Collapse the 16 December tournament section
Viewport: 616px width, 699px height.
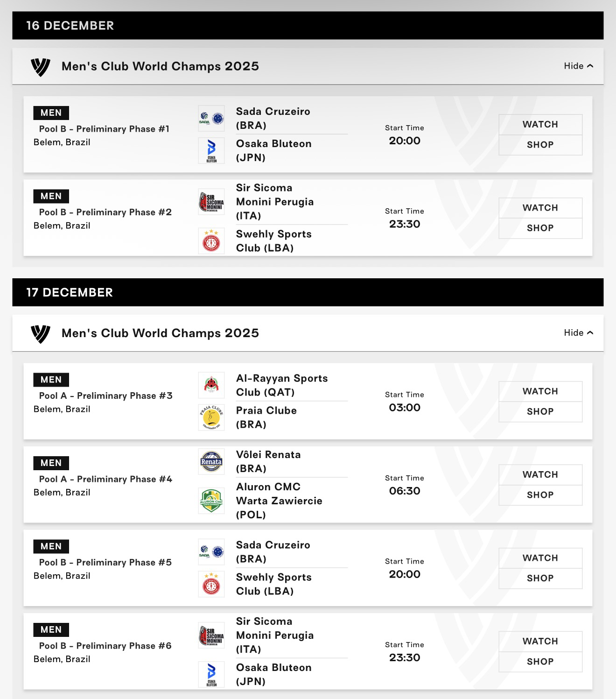tap(578, 66)
